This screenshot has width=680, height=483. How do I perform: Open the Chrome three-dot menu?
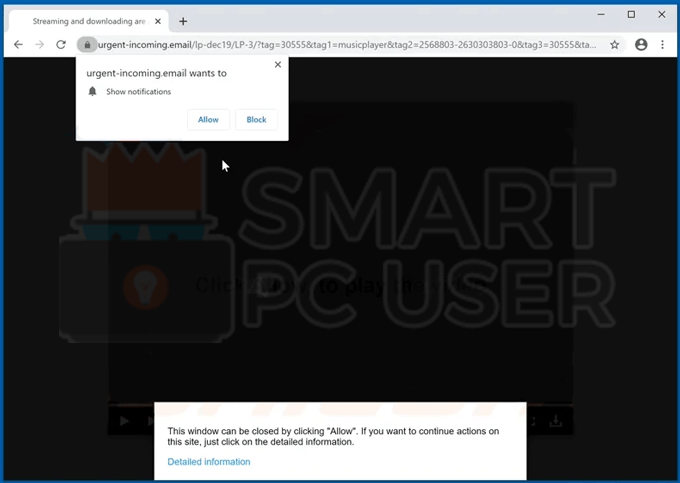(x=662, y=45)
